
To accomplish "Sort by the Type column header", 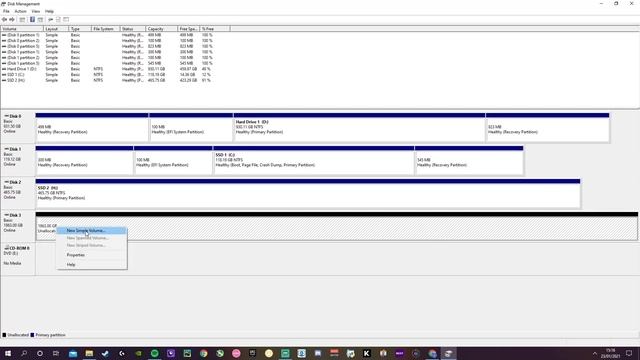I will pyautogui.click(x=80, y=29).
